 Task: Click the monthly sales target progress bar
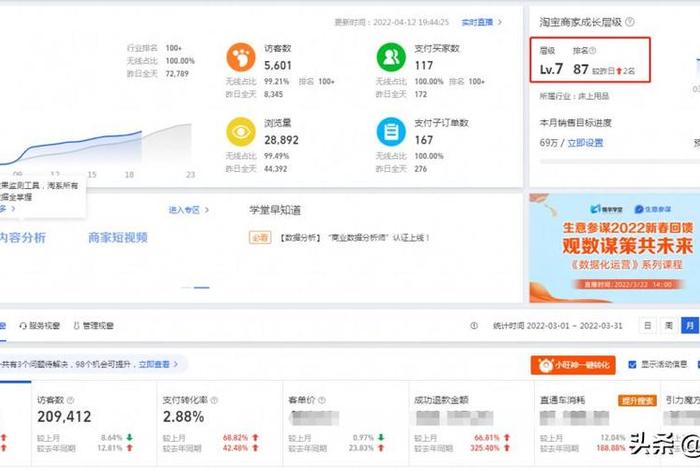click(620, 161)
